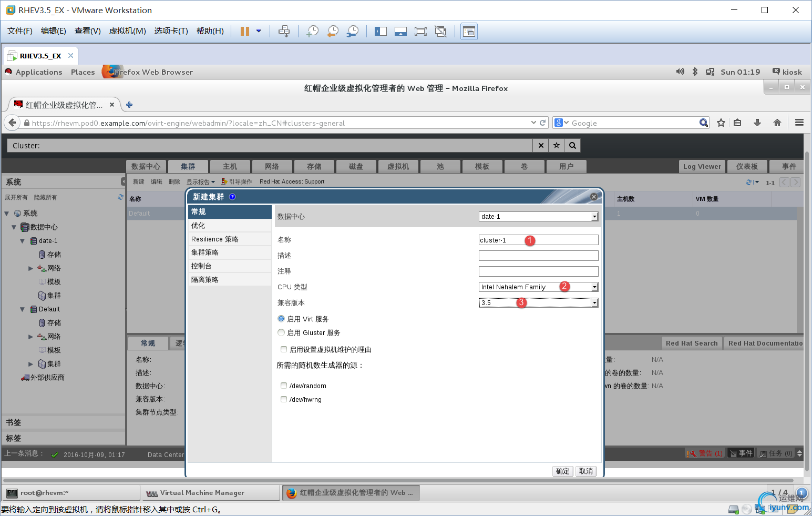Clear the Cluster search bar with X icon

tap(541, 145)
